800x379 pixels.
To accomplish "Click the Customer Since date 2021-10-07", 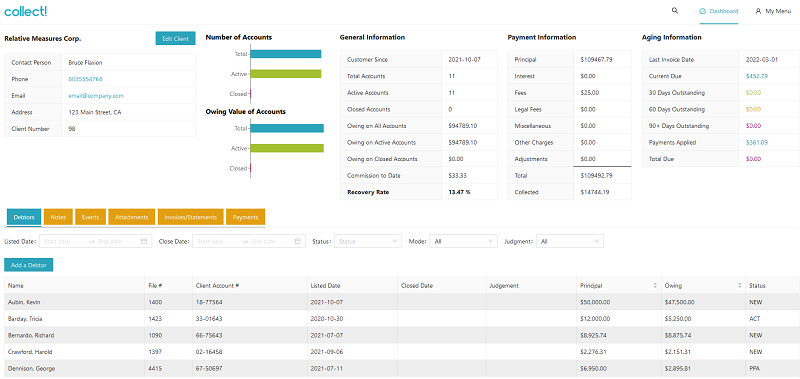I will pyautogui.click(x=464, y=60).
